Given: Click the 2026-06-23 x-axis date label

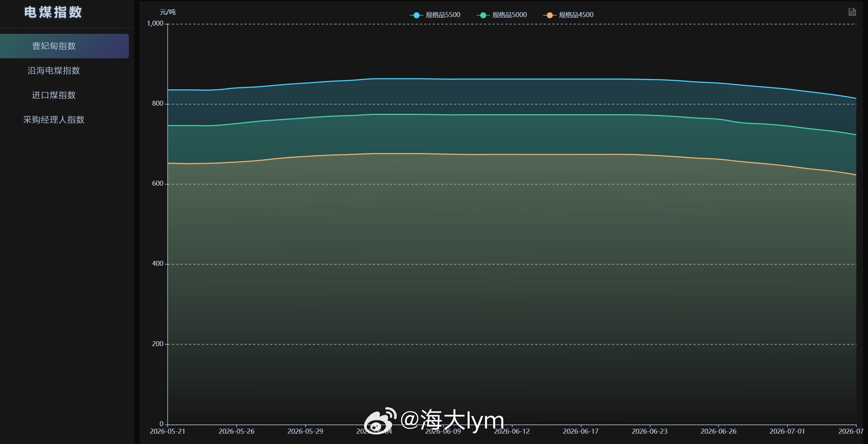Looking at the screenshot, I should coord(650,431).
